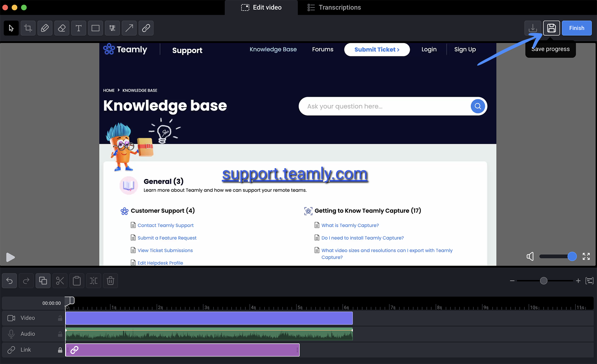Screen dimensions: 597x364
Task: Zoom in the timeline with plus
Action: [578, 281]
